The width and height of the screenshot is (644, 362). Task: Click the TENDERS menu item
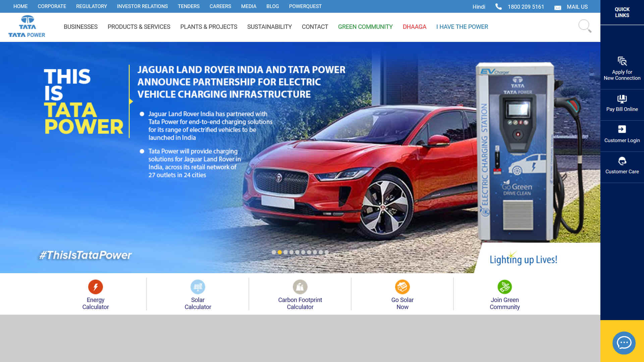(189, 6)
